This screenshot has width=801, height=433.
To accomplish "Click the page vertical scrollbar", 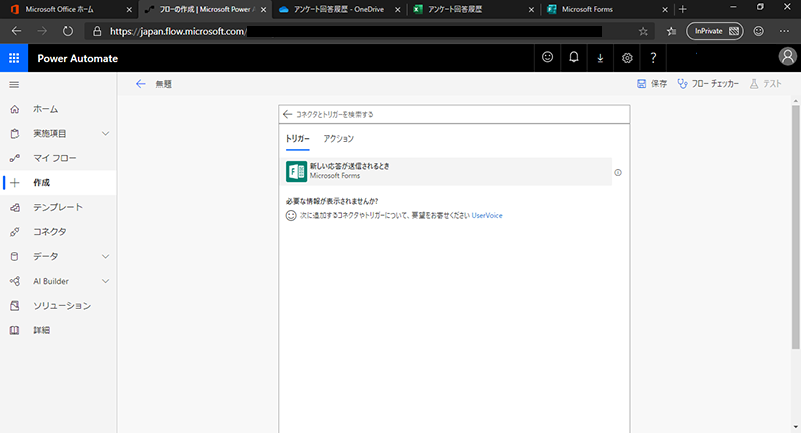I will pos(795,227).
